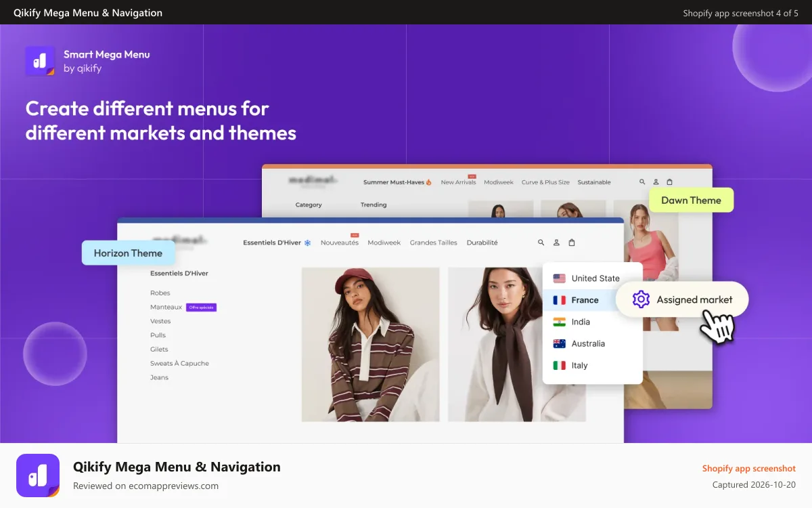Click photo of woman in red cap

[x=371, y=344]
